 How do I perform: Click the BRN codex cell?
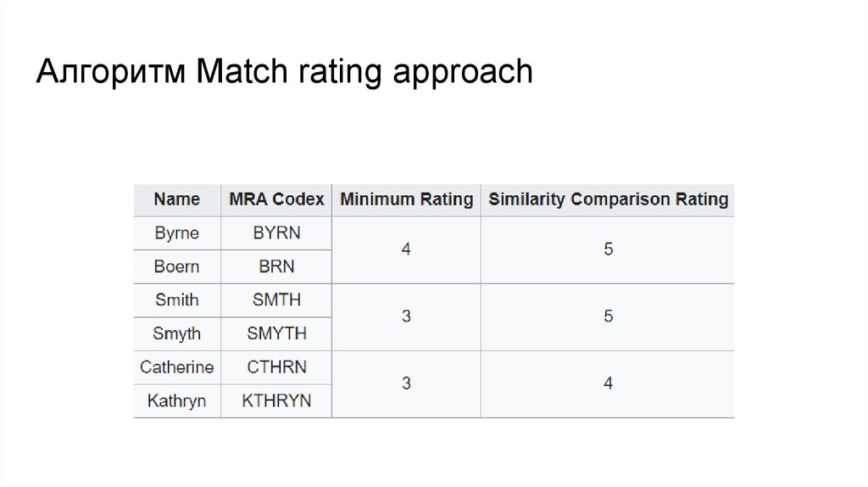(x=276, y=267)
